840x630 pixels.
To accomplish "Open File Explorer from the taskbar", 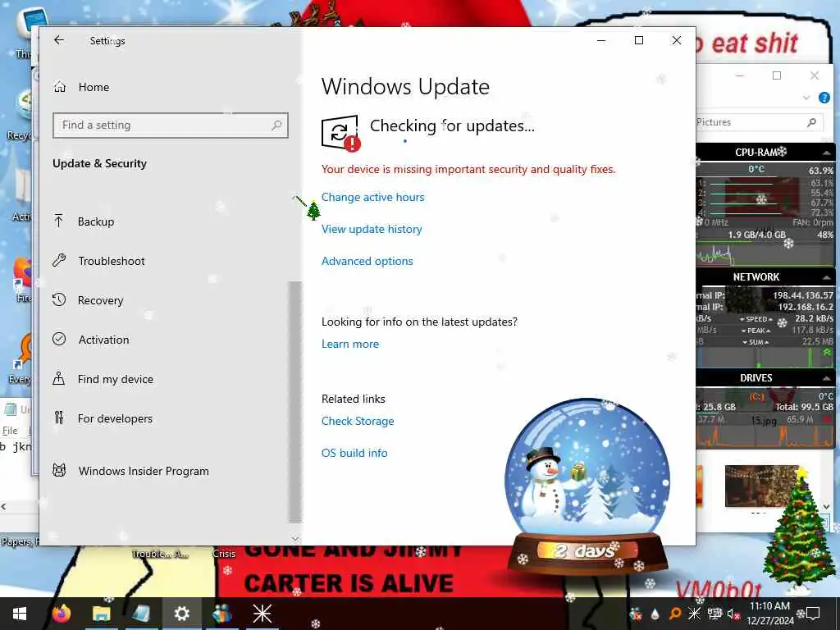I will [x=101, y=614].
